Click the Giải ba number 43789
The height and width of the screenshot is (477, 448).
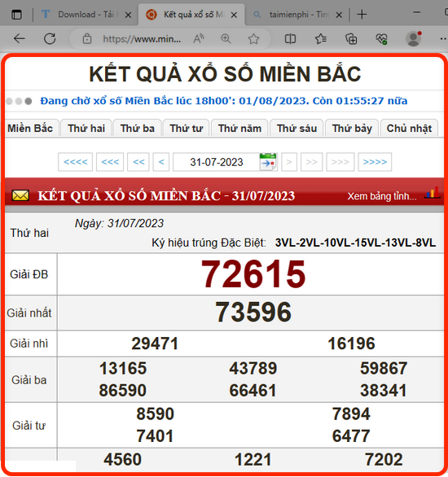click(253, 368)
